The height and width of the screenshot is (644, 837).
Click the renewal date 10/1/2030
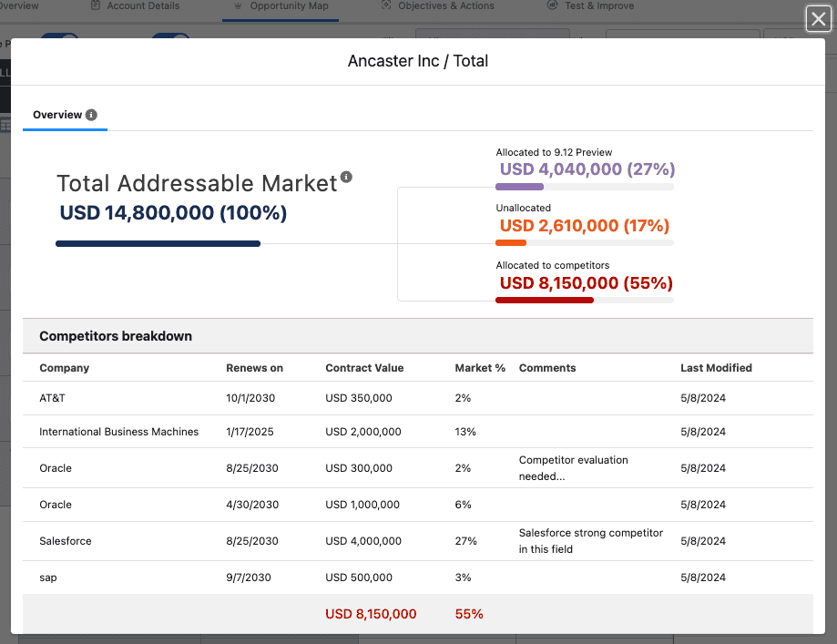[x=250, y=398]
